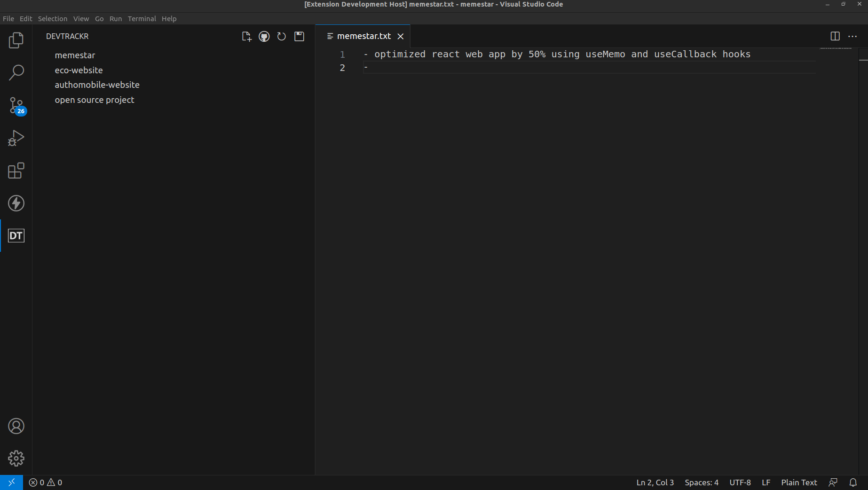Open problems panel via errors and warnings count

click(x=46, y=482)
